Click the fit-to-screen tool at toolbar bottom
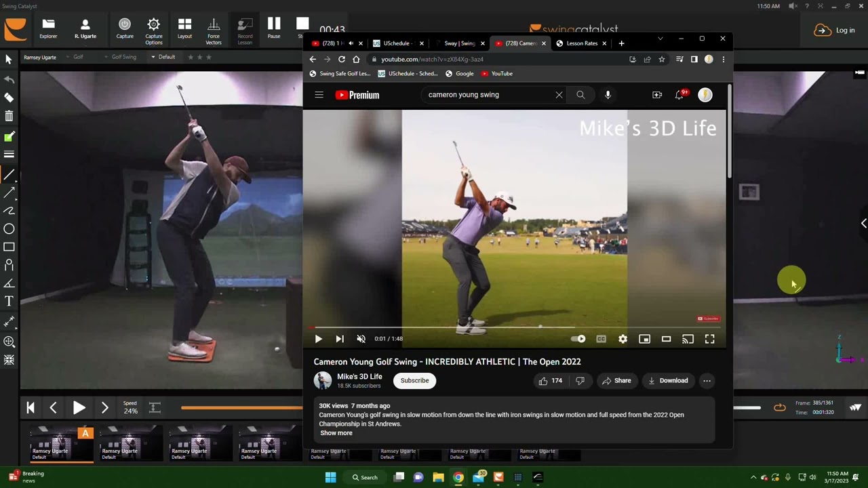Screen dimensions: 868x488 click(x=9, y=360)
